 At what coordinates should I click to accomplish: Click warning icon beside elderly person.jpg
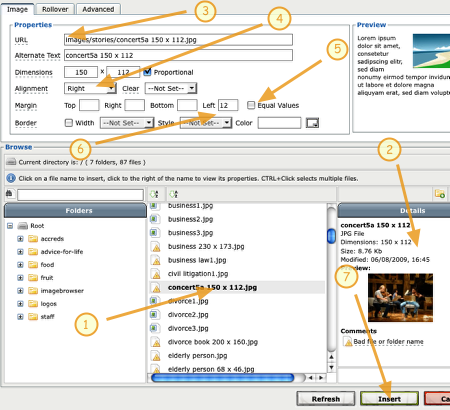(155, 356)
